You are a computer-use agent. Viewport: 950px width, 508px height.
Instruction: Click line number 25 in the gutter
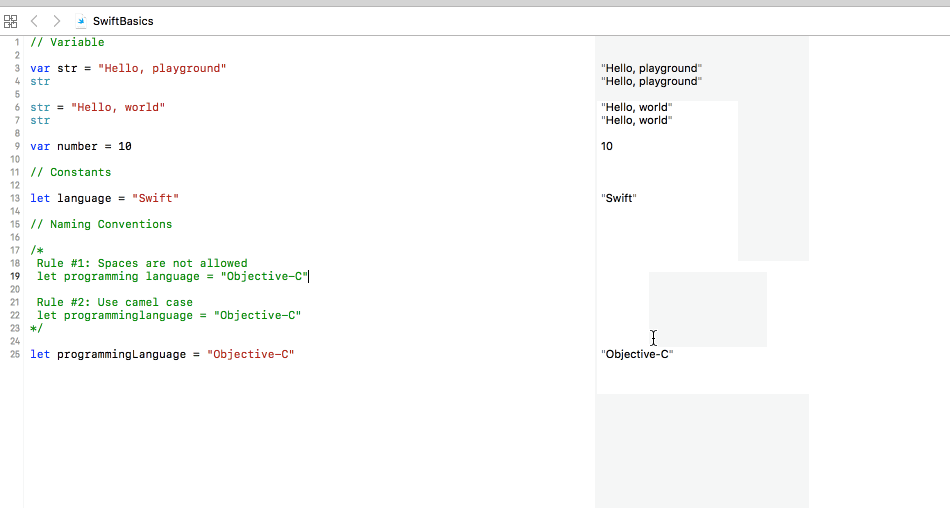pyautogui.click(x=15, y=354)
